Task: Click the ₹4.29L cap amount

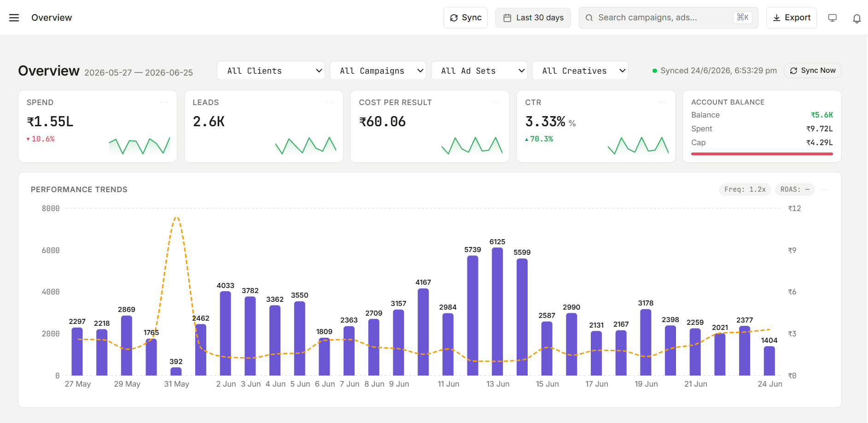Action: point(820,142)
